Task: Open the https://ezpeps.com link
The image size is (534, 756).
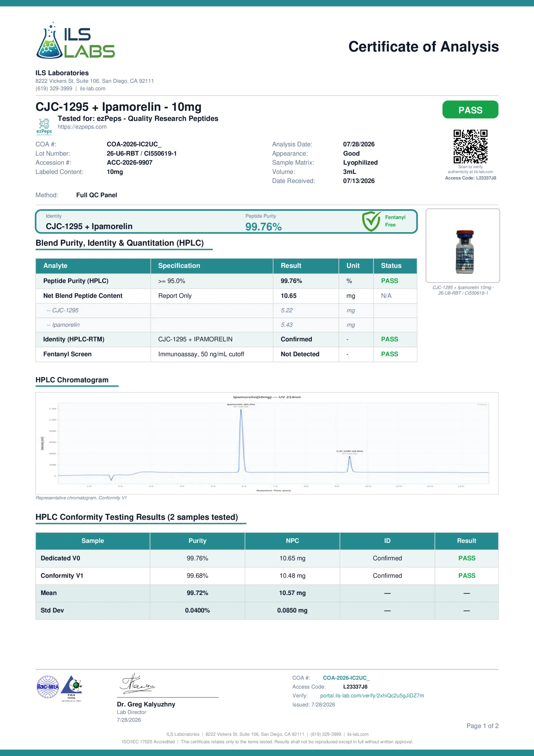Action: [x=82, y=127]
